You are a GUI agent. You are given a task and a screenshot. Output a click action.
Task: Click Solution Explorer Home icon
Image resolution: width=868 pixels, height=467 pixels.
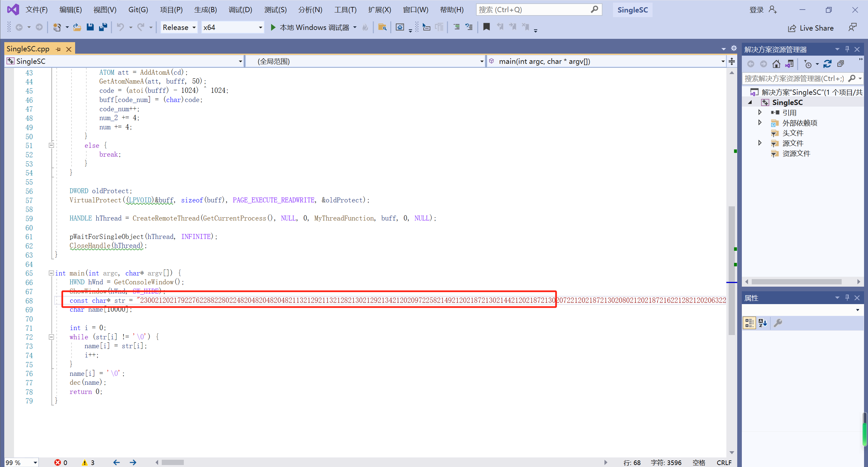(776, 64)
